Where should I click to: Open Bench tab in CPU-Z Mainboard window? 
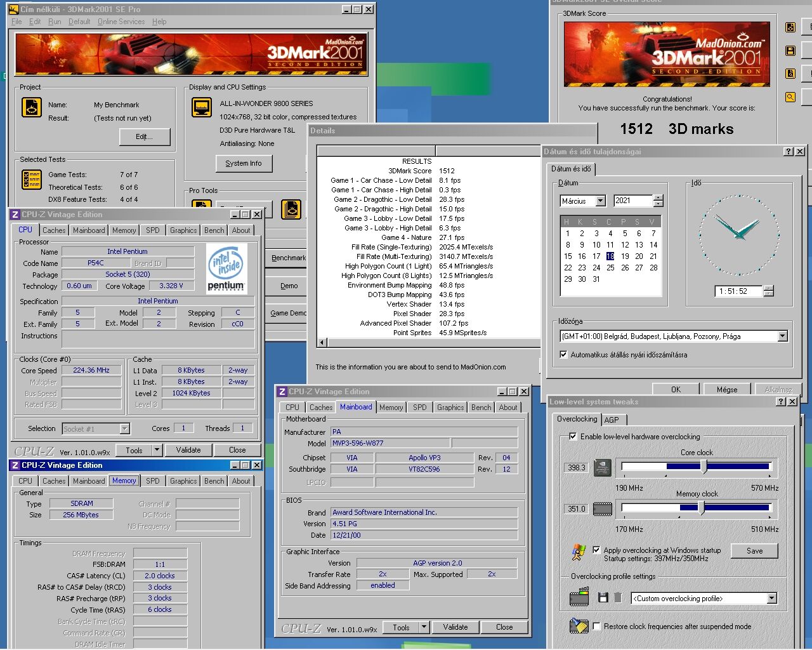pyautogui.click(x=481, y=408)
